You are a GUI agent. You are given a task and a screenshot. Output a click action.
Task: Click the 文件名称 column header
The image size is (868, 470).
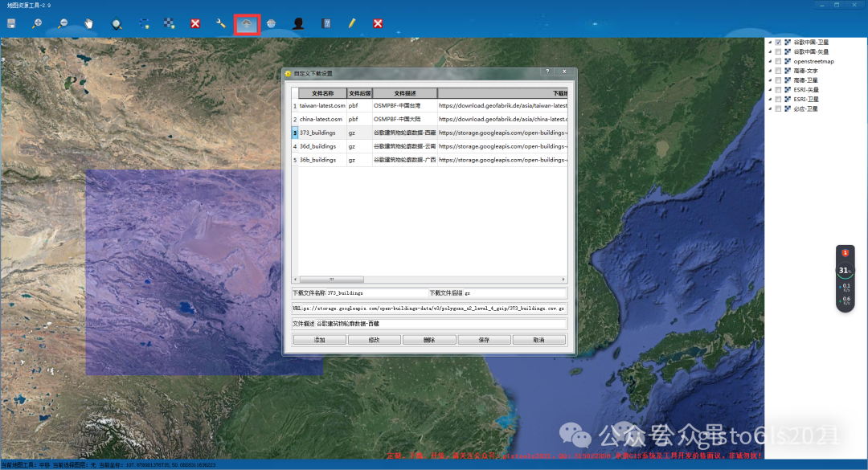pos(323,93)
